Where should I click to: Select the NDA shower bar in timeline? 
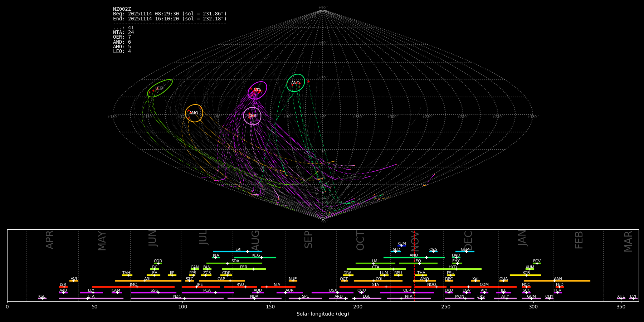[x=254, y=298]
